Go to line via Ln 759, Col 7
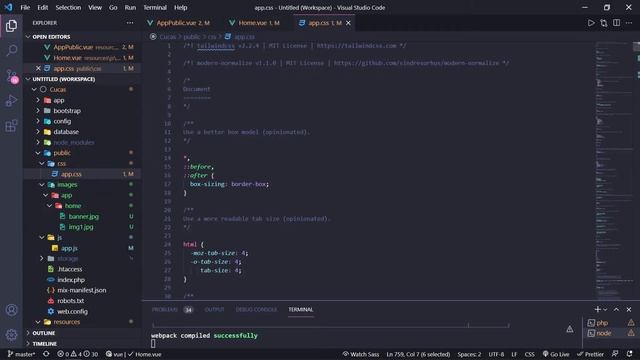The height and width of the screenshot is (360, 640). pos(418,354)
